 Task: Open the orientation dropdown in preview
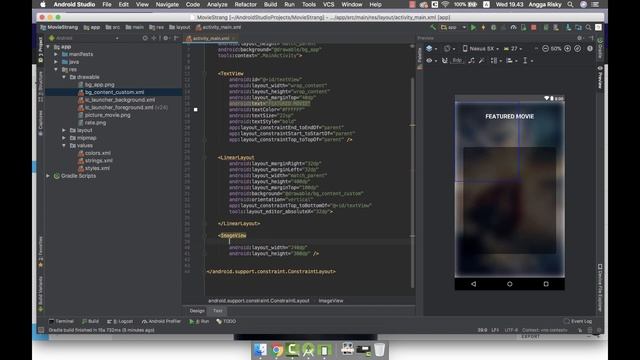(x=449, y=49)
